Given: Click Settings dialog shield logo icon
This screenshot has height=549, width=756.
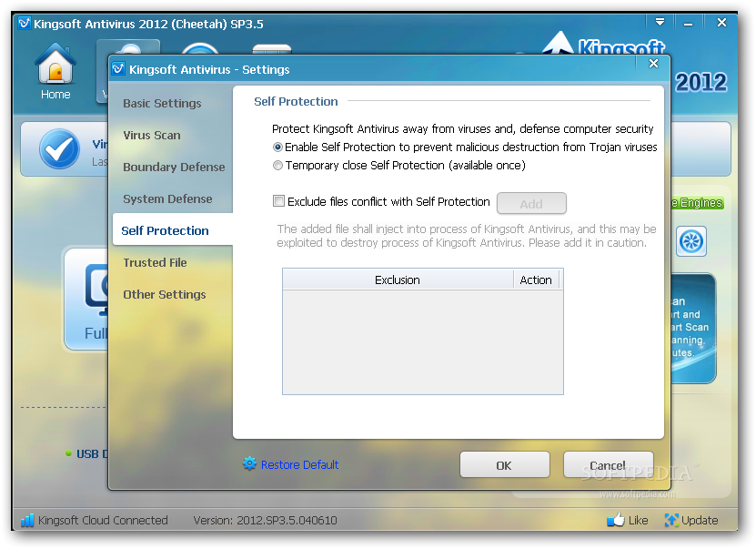Looking at the screenshot, I should (x=118, y=69).
